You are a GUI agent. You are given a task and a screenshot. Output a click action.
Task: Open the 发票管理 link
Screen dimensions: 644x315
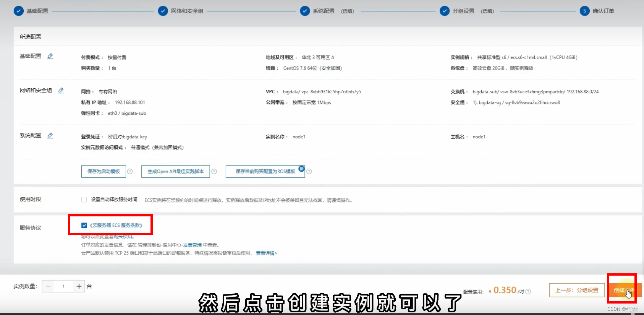tap(192, 245)
